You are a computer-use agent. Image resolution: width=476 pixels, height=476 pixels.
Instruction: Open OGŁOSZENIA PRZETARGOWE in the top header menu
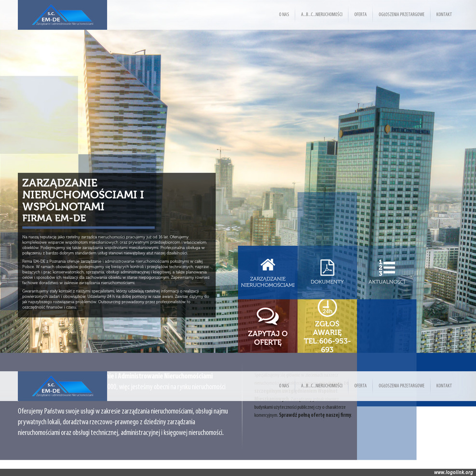[x=401, y=14]
